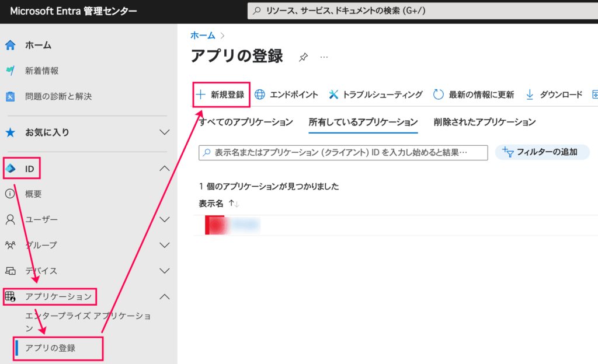Open the more options ellipsis beside page title
The image size is (598, 364).
[324, 57]
